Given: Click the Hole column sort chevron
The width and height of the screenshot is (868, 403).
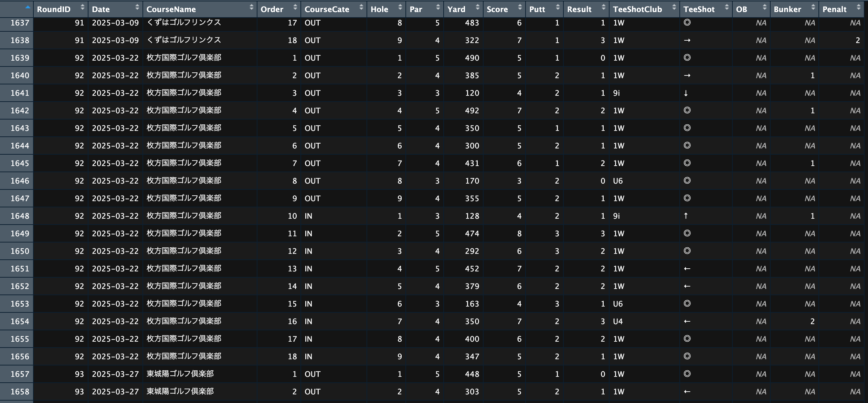Looking at the screenshot, I should click(x=400, y=7).
